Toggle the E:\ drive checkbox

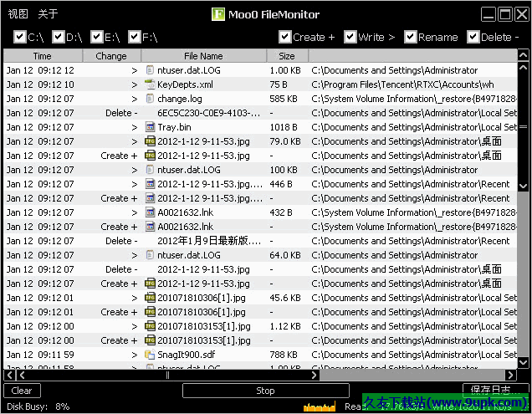[97, 37]
